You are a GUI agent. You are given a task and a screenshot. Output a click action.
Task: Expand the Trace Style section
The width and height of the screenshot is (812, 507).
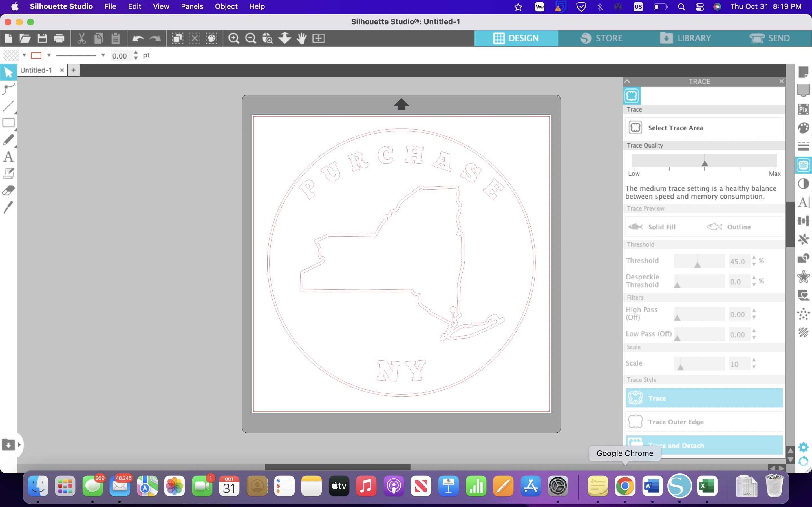641,380
